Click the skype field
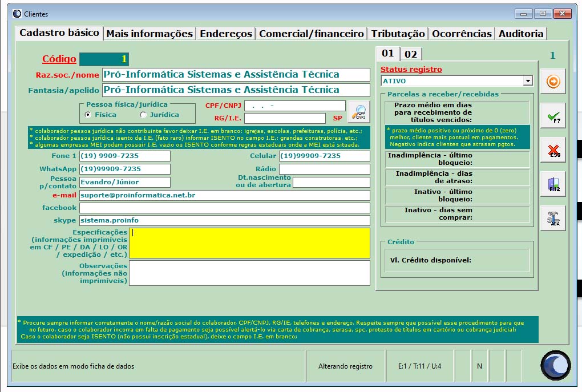 (225, 220)
